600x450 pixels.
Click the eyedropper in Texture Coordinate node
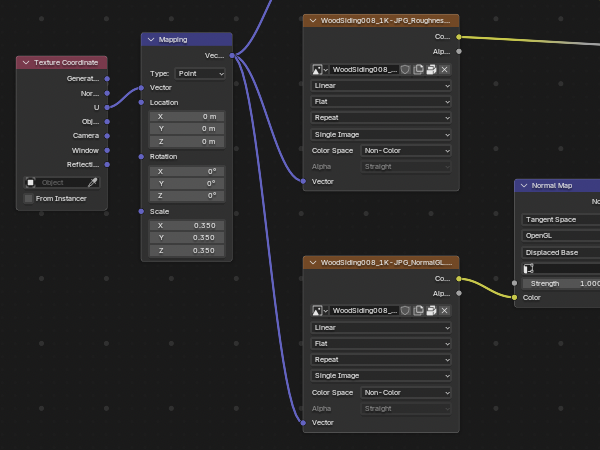93,183
